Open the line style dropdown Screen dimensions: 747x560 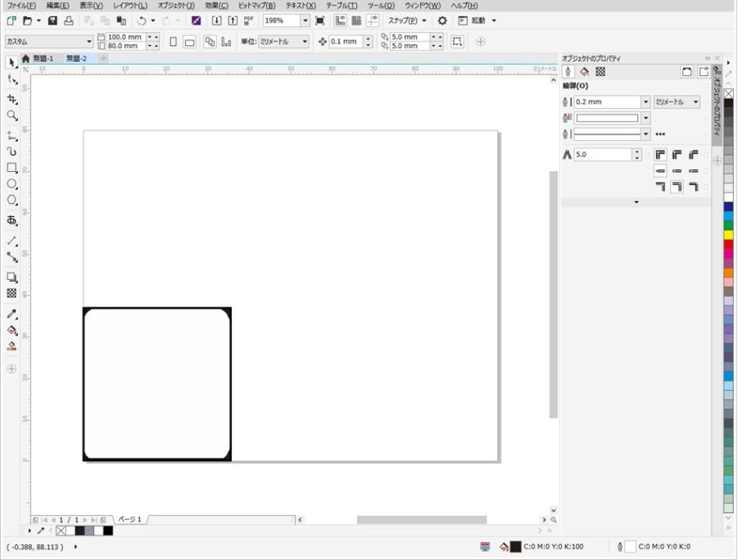[x=645, y=134]
